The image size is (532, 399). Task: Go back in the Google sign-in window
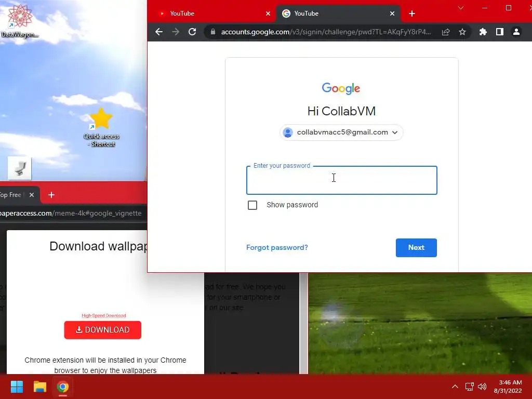[159, 32]
